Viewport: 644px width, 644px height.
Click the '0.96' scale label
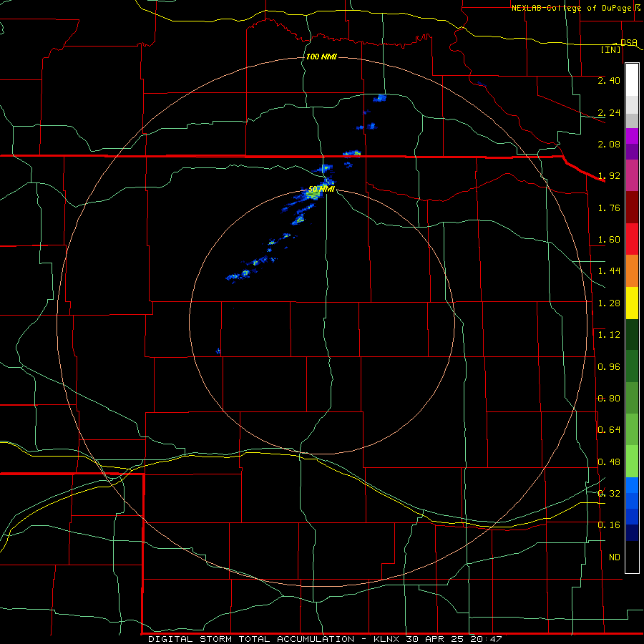pyautogui.click(x=609, y=367)
